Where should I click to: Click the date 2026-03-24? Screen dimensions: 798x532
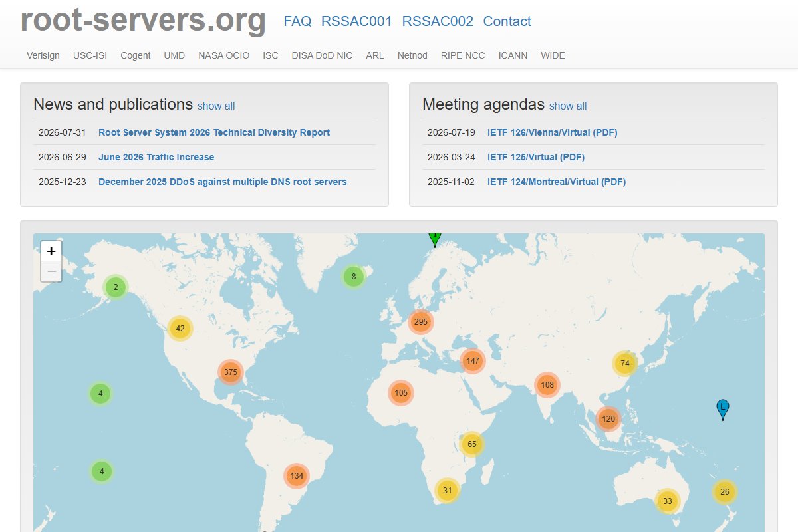452,157
